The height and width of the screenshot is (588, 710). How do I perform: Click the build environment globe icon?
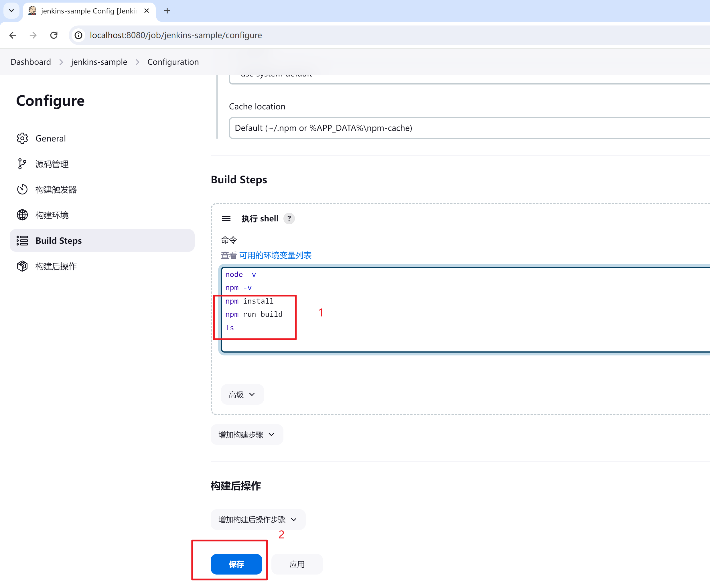tap(22, 215)
